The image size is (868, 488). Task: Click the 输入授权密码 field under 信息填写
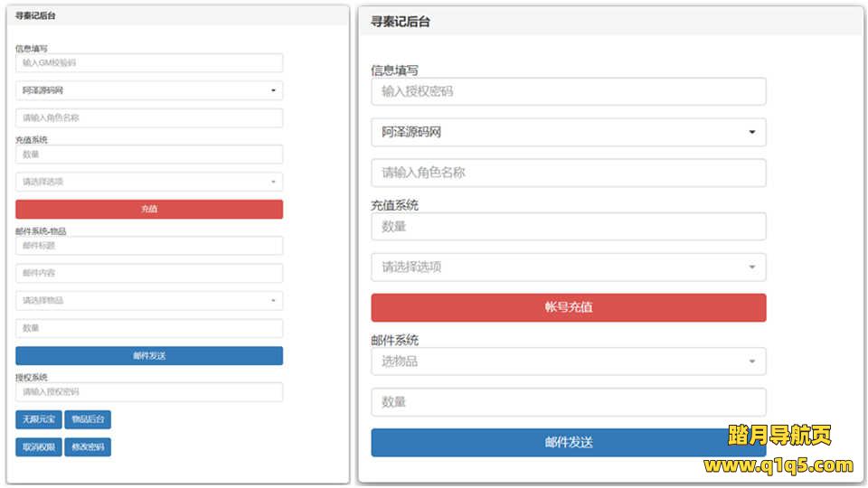click(x=568, y=91)
